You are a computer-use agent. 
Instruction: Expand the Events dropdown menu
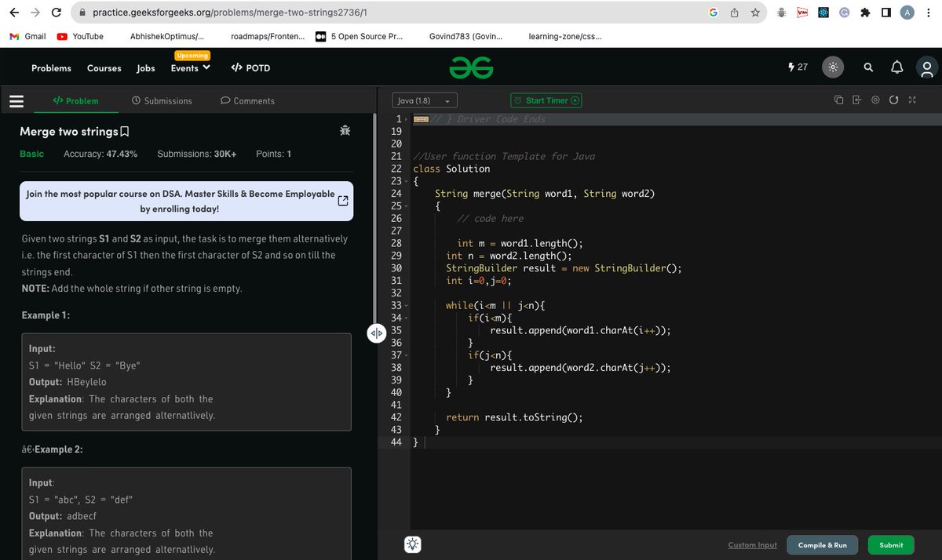[x=191, y=68]
